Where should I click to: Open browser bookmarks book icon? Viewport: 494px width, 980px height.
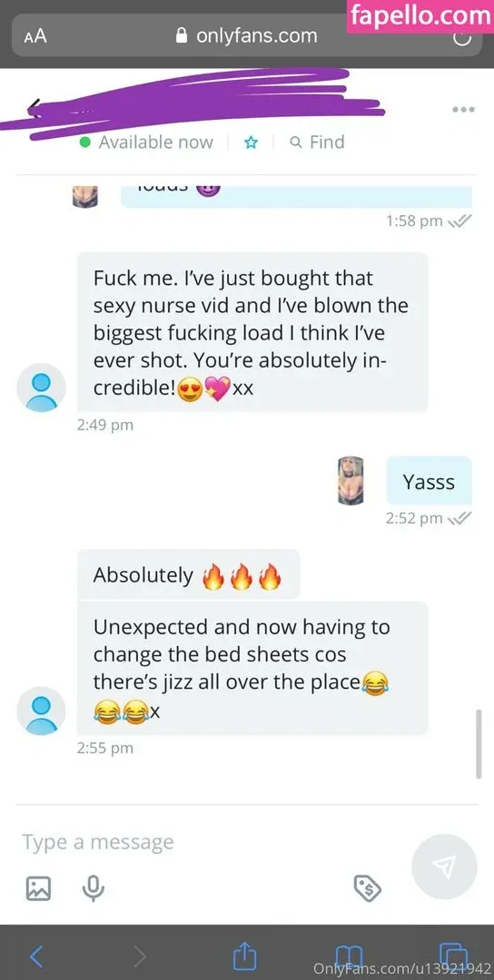click(349, 956)
